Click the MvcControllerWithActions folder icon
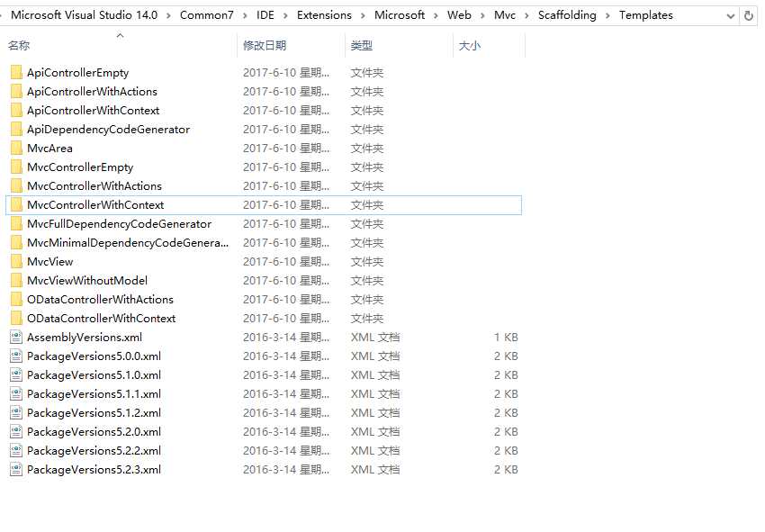765x532 pixels. [x=16, y=186]
